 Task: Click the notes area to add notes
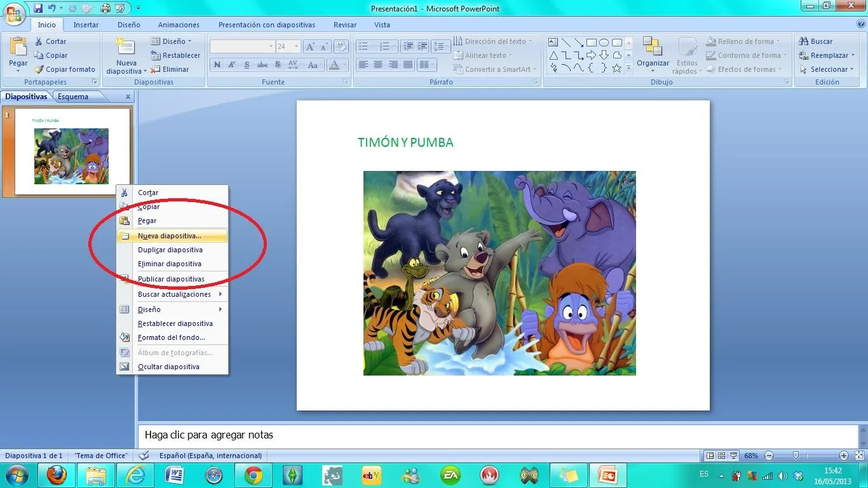click(x=498, y=436)
